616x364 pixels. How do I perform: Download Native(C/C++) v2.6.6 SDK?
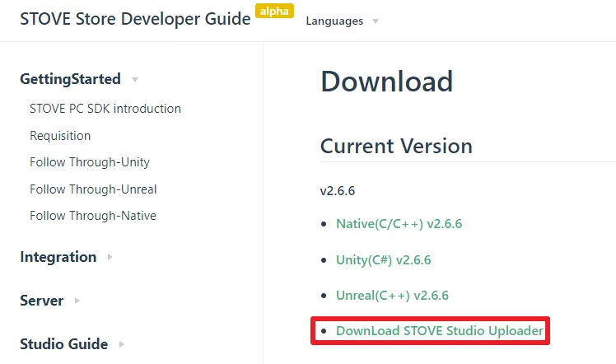click(399, 224)
